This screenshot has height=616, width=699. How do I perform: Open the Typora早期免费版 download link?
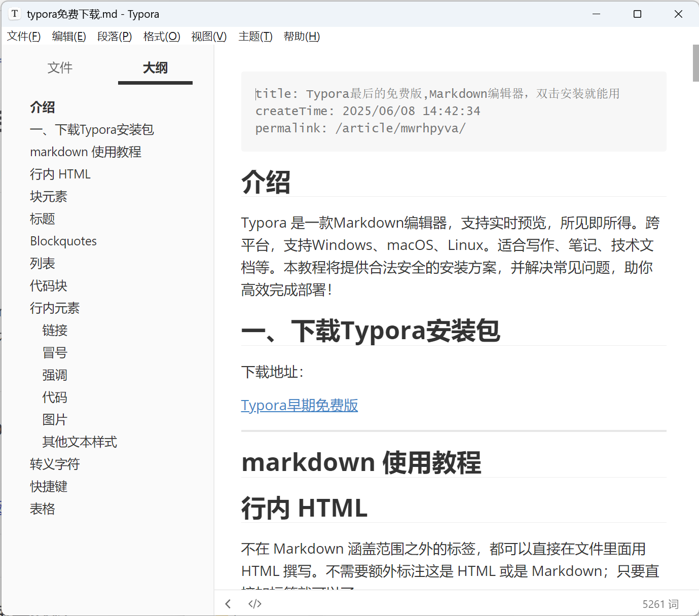(x=299, y=405)
